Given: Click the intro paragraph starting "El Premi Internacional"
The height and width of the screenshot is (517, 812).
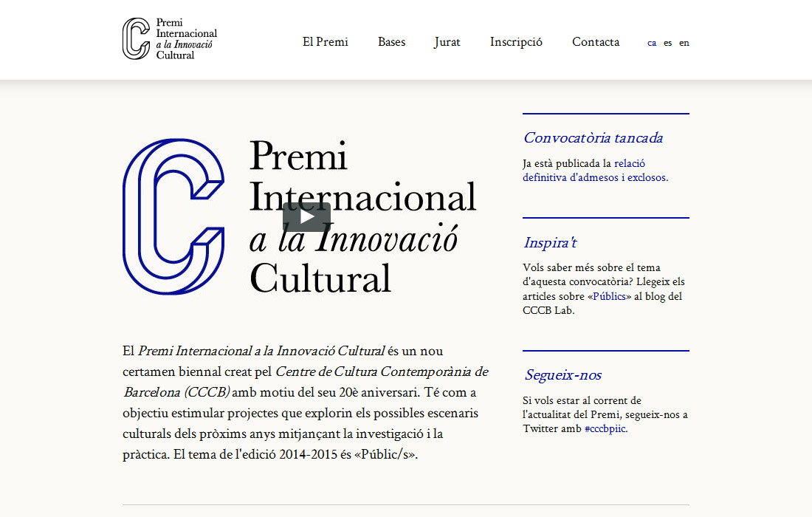Looking at the screenshot, I should click(306, 403).
